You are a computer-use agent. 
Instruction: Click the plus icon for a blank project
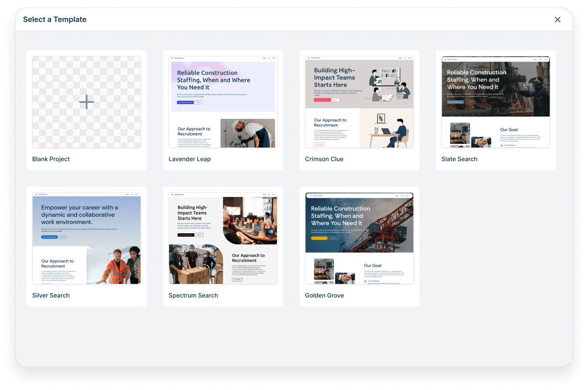(x=87, y=102)
